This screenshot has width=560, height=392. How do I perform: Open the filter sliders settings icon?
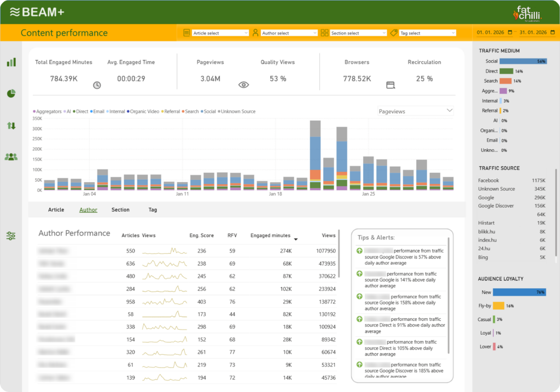point(11,236)
